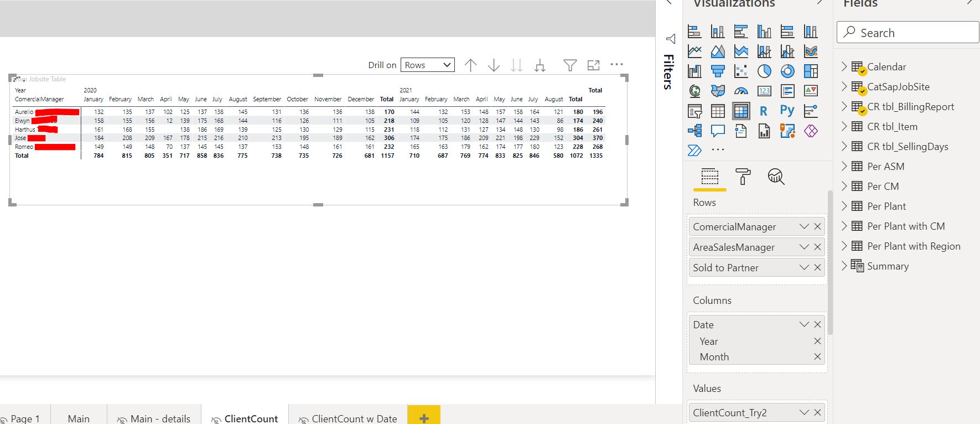980x424 pixels.
Task: Select the key influencers visual
Action: click(811, 111)
